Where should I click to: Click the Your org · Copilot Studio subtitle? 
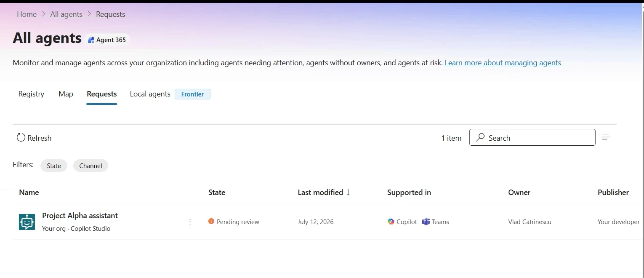76,229
